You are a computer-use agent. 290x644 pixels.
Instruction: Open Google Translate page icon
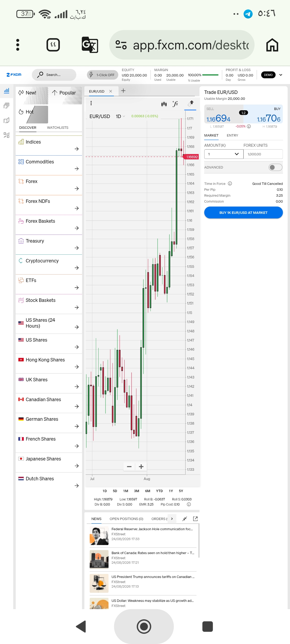tap(90, 45)
